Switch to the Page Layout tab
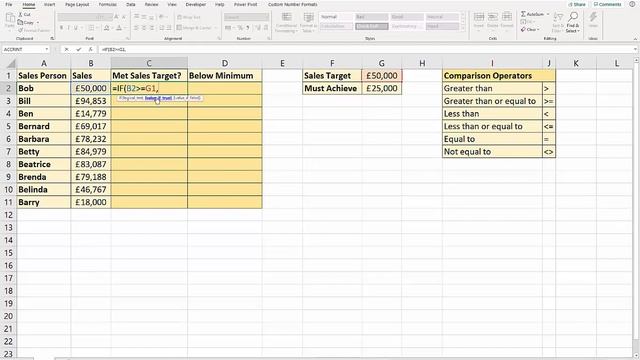Screen dimensions: 640x360 (x=77, y=4)
